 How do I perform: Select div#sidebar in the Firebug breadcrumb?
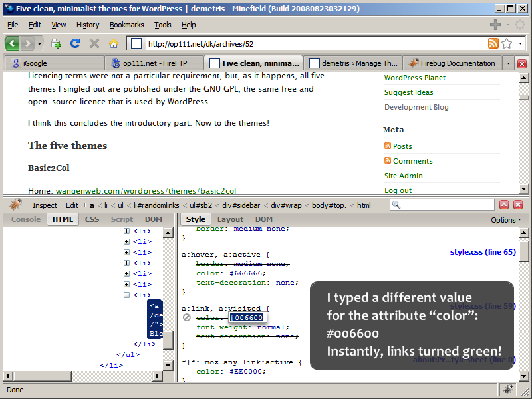tap(241, 205)
